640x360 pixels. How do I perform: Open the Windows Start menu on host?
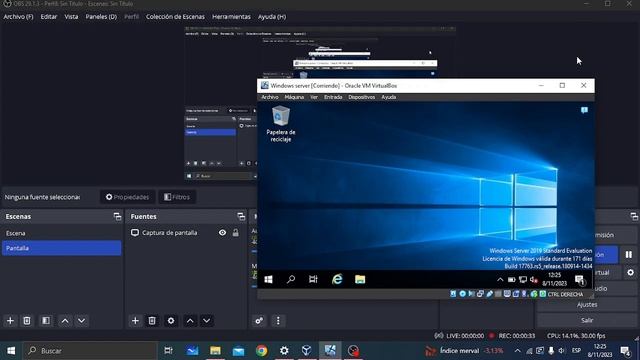(x=11, y=351)
